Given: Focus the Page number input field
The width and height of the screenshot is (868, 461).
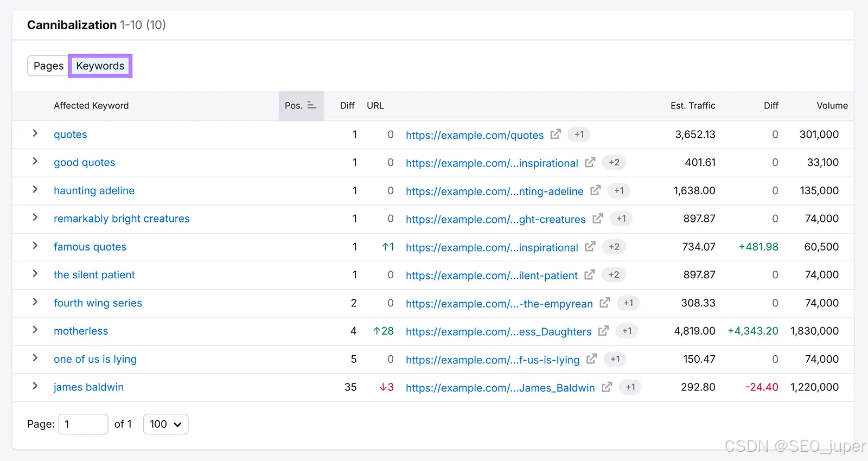Looking at the screenshot, I should (83, 424).
